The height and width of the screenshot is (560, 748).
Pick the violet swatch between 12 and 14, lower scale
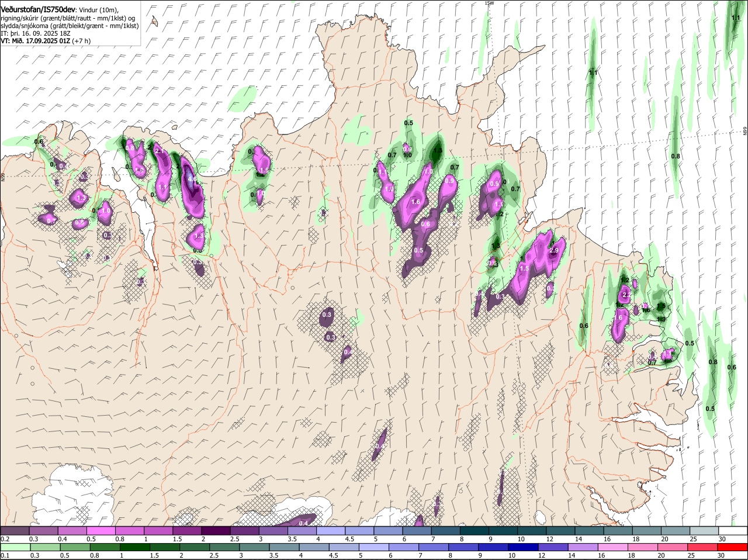click(x=553, y=548)
